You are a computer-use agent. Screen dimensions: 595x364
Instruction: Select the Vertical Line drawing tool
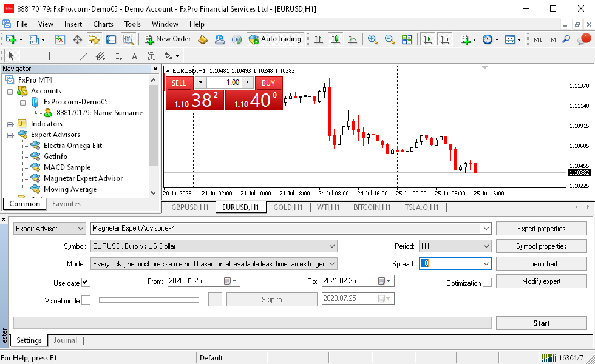point(49,56)
